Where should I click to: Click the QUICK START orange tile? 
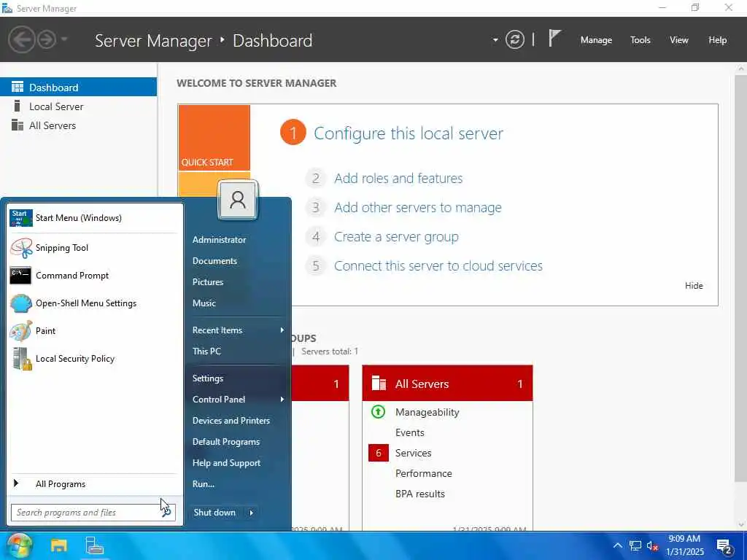pos(214,138)
